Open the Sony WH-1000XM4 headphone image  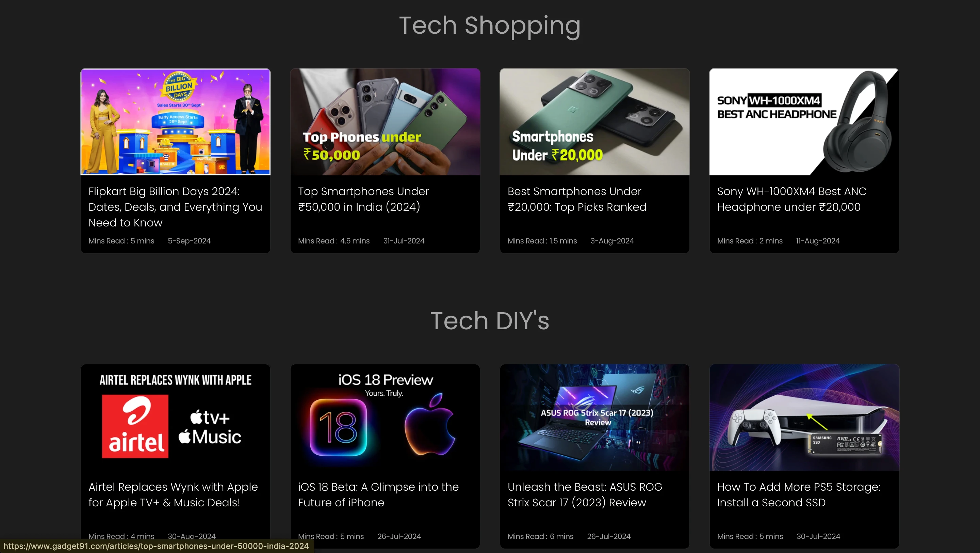(804, 122)
